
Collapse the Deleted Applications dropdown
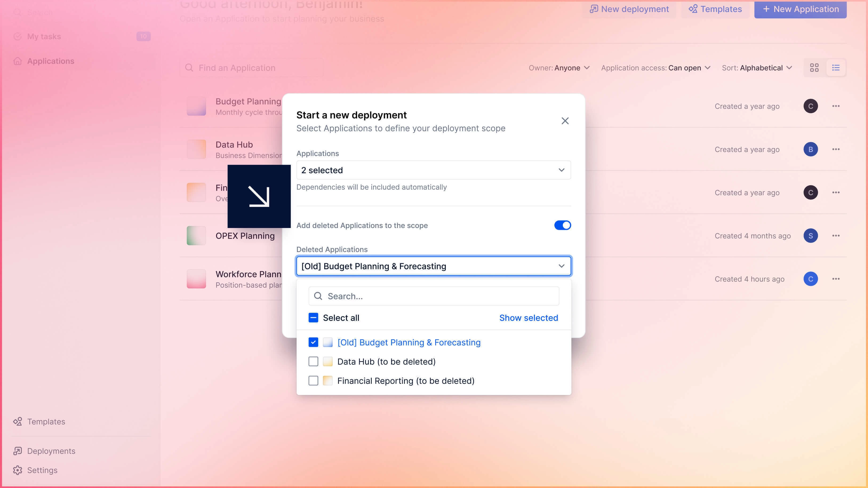coord(561,266)
